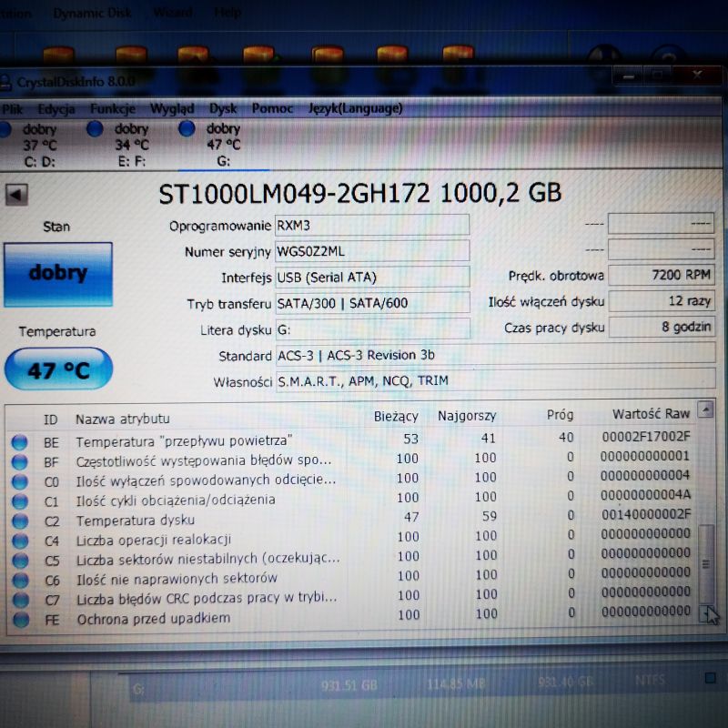Select 'Ilość nie naprawionych sektorów' row
This screenshot has width=728, height=728.
351,578
